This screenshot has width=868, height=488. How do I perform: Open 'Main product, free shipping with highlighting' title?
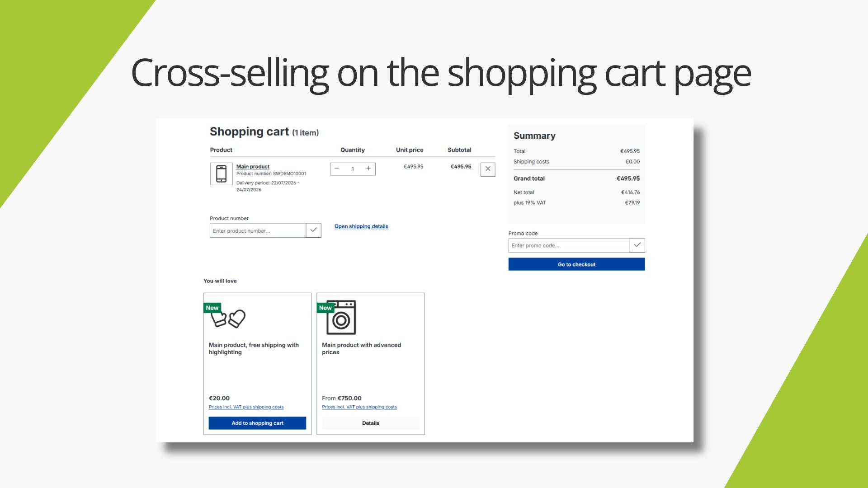click(x=254, y=348)
